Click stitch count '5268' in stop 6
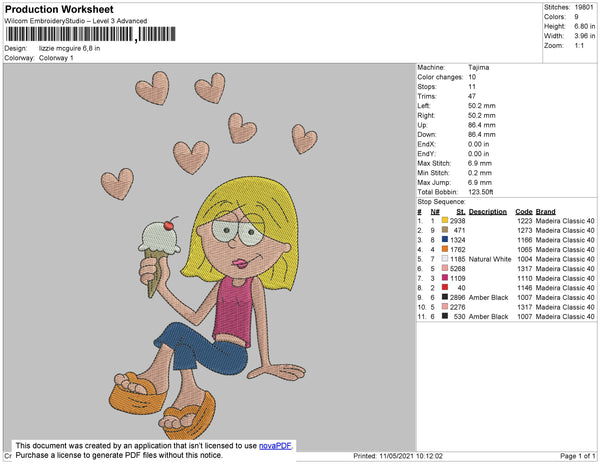This screenshot has width=600, height=464. pyautogui.click(x=457, y=269)
